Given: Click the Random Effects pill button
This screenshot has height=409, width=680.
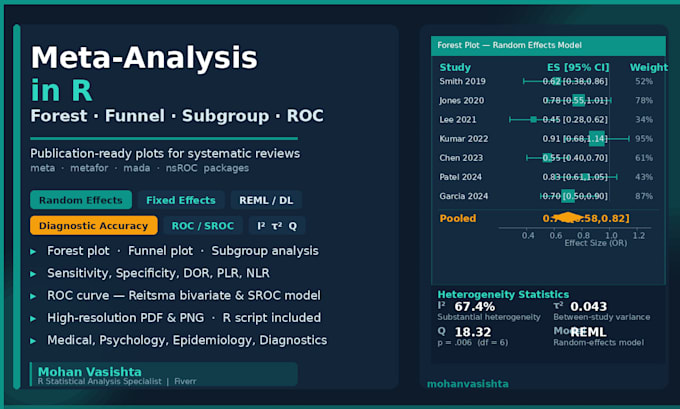Looking at the screenshot, I should 81,200.
